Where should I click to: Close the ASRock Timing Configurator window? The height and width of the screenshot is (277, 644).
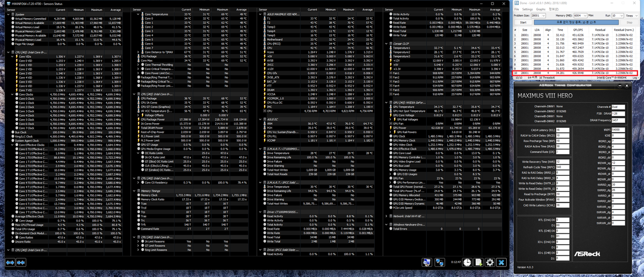click(x=627, y=86)
